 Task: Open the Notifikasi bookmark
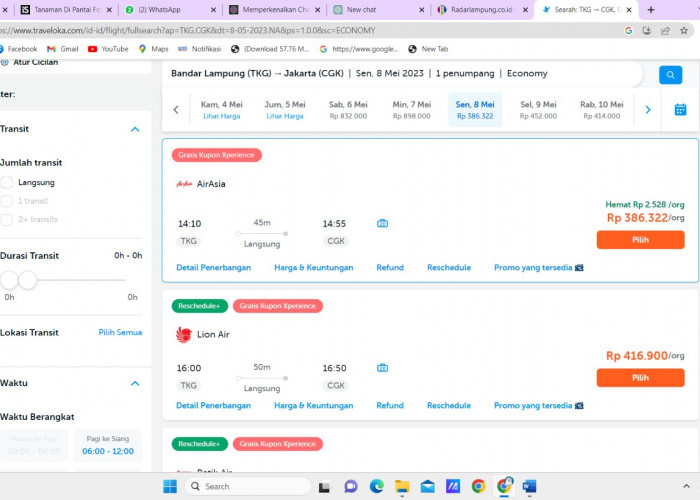pyautogui.click(x=199, y=49)
